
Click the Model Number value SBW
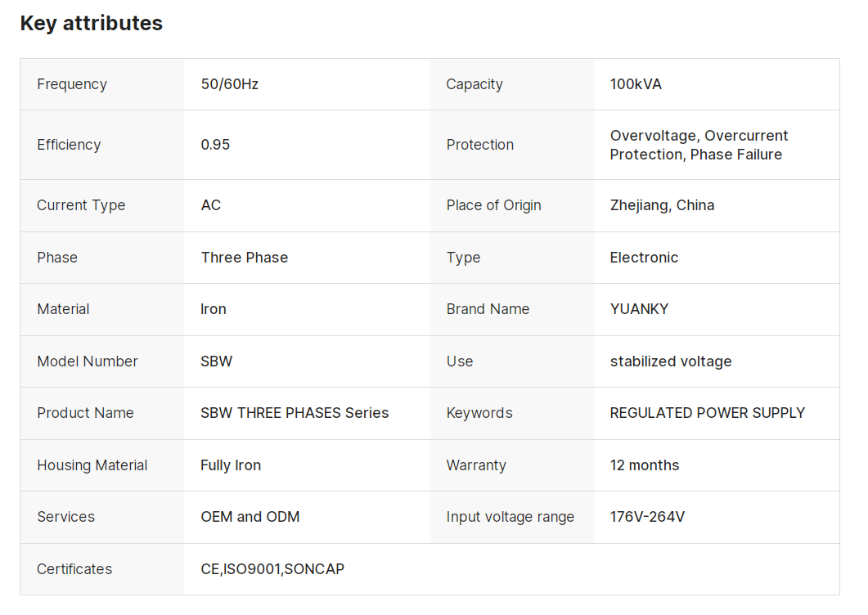[217, 361]
